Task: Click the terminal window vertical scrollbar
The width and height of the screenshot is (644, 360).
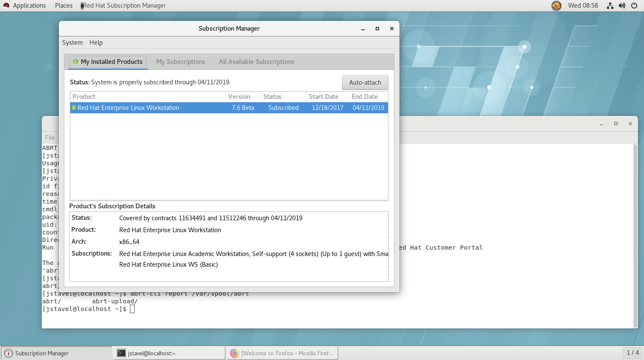Action: coord(635,236)
